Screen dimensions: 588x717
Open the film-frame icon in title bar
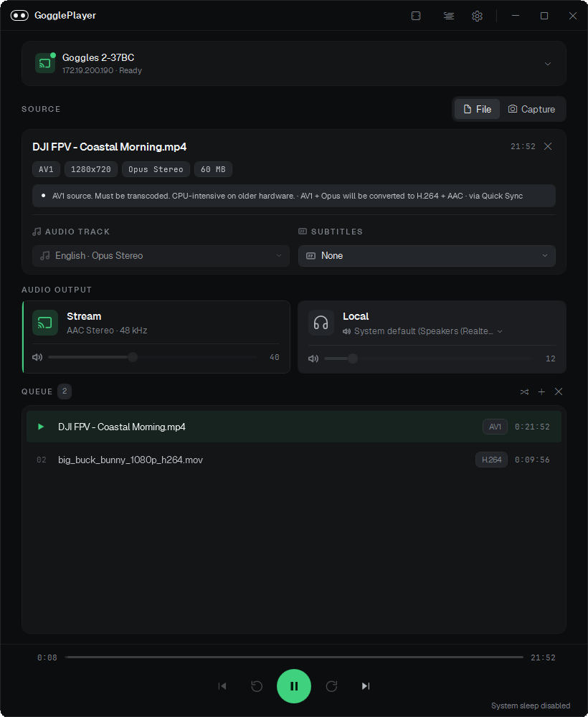(416, 16)
